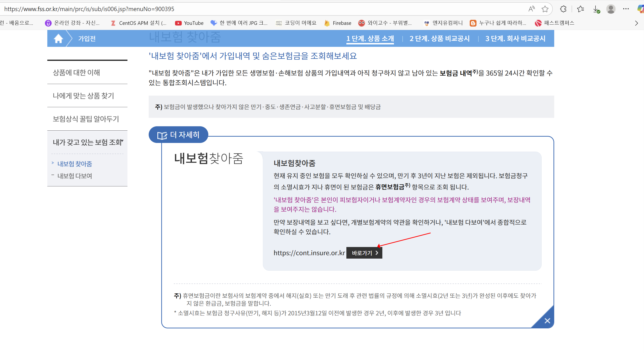644x353 pixels.
Task: Switch to 2 단계. 상품 비교공시 tab
Action: [x=439, y=38]
